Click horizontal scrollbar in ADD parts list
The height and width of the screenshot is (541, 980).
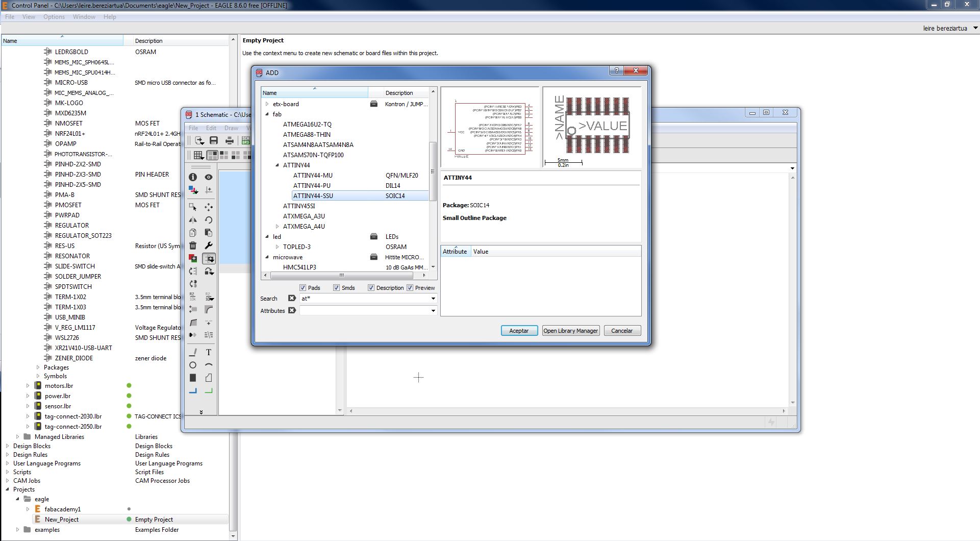click(341, 276)
